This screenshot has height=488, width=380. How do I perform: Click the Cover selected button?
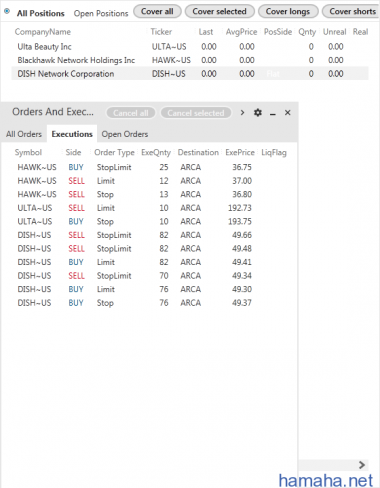(x=219, y=11)
